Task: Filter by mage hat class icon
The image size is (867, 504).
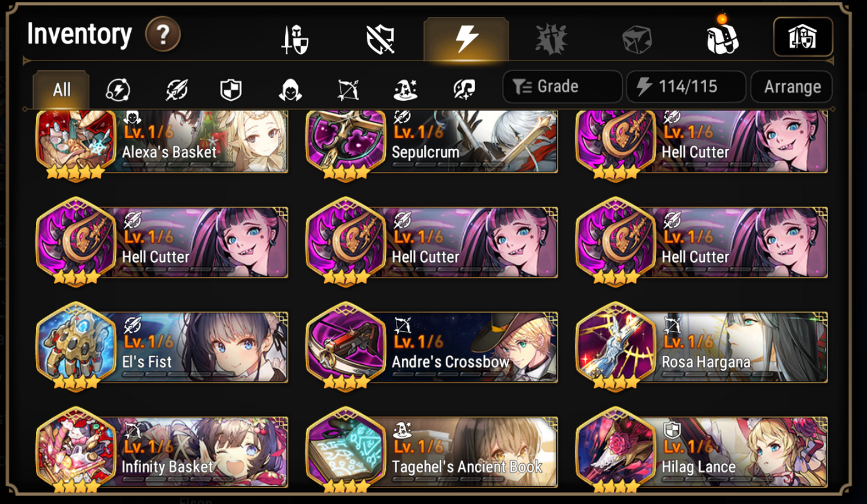Action: point(406,91)
